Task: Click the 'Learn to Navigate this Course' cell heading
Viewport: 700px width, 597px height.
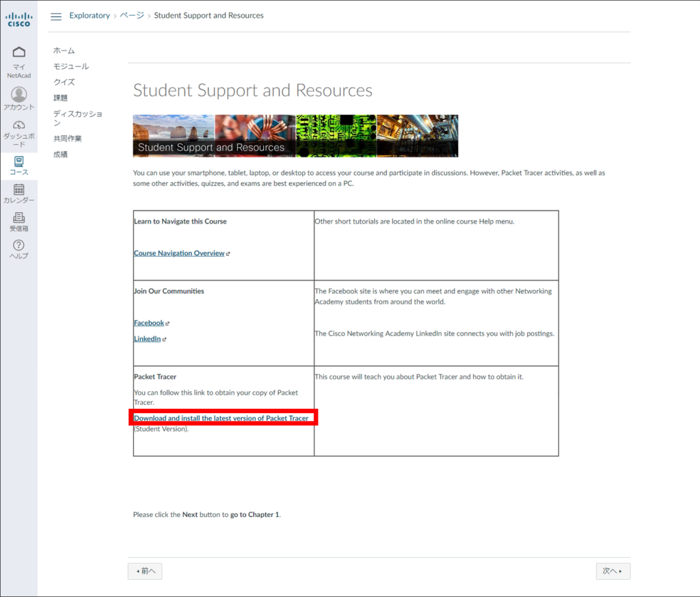Action: pos(180,222)
